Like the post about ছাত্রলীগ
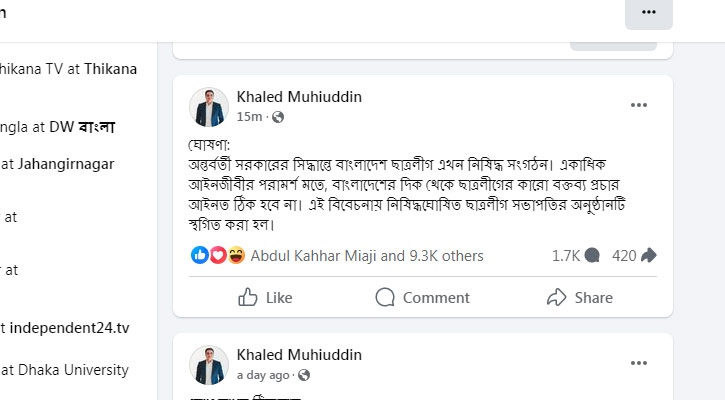Screen dimensions: 725x400 click(x=266, y=297)
